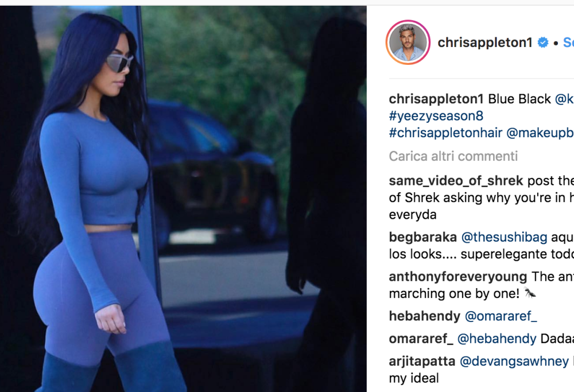Open hebahendy commenter profile

click(x=425, y=316)
